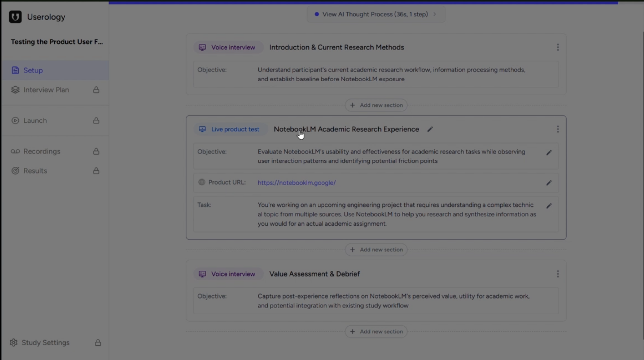Unlock Study Settings with its lock icon
Screen dimensions: 644x360
98,342
